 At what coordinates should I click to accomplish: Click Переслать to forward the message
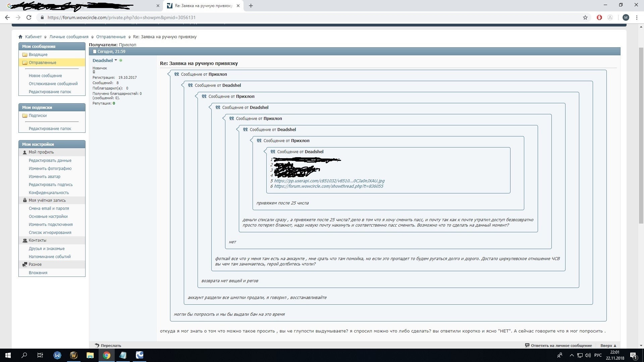[x=111, y=346]
